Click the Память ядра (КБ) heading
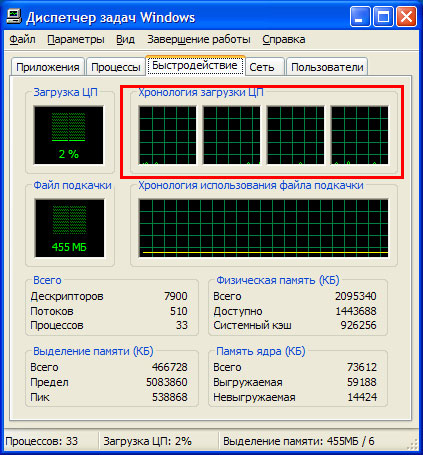The width and height of the screenshot is (423, 455). click(x=261, y=351)
